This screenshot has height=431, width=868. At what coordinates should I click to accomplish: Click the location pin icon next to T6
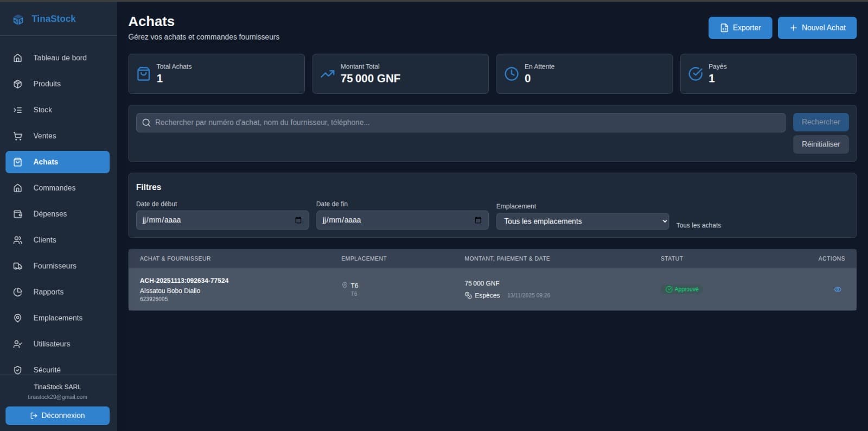(x=344, y=285)
